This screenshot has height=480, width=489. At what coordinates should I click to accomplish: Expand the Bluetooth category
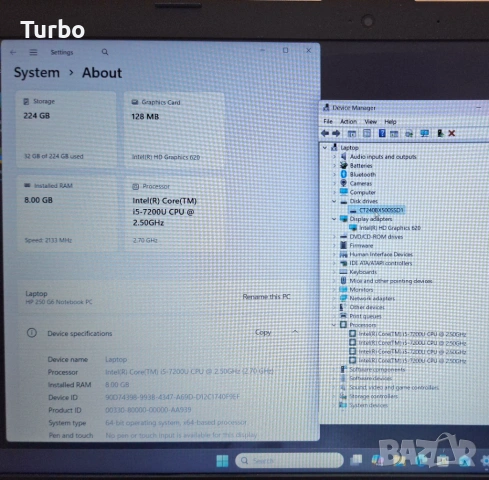click(x=334, y=174)
